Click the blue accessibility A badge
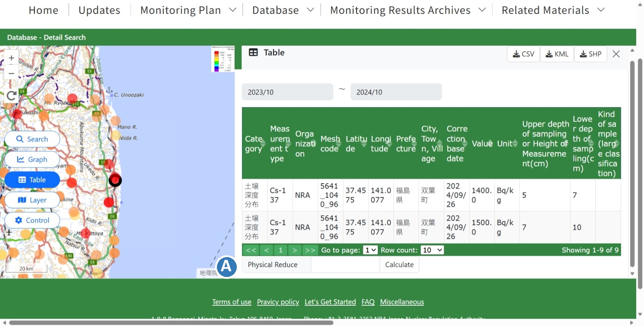 point(227,267)
